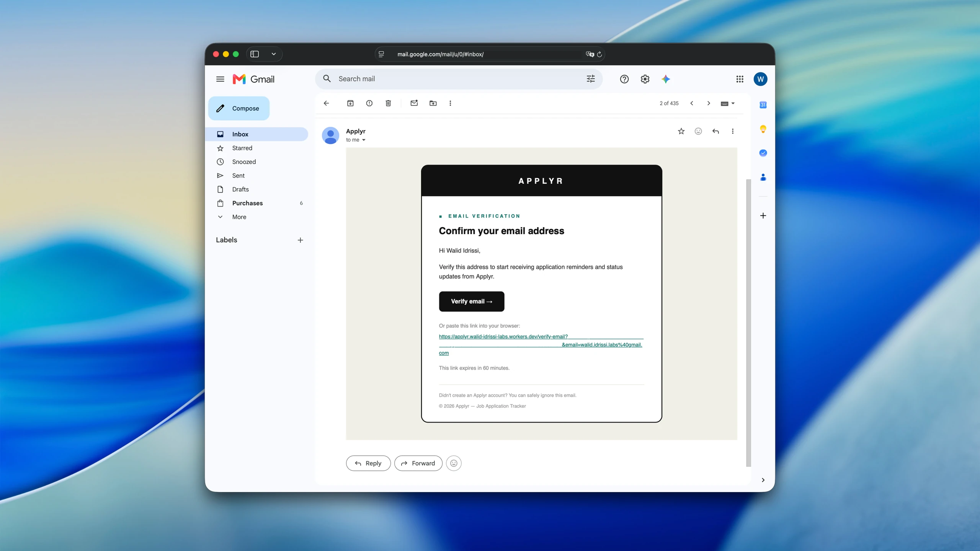
Task: Open Google Keep side panel
Action: [x=763, y=129]
